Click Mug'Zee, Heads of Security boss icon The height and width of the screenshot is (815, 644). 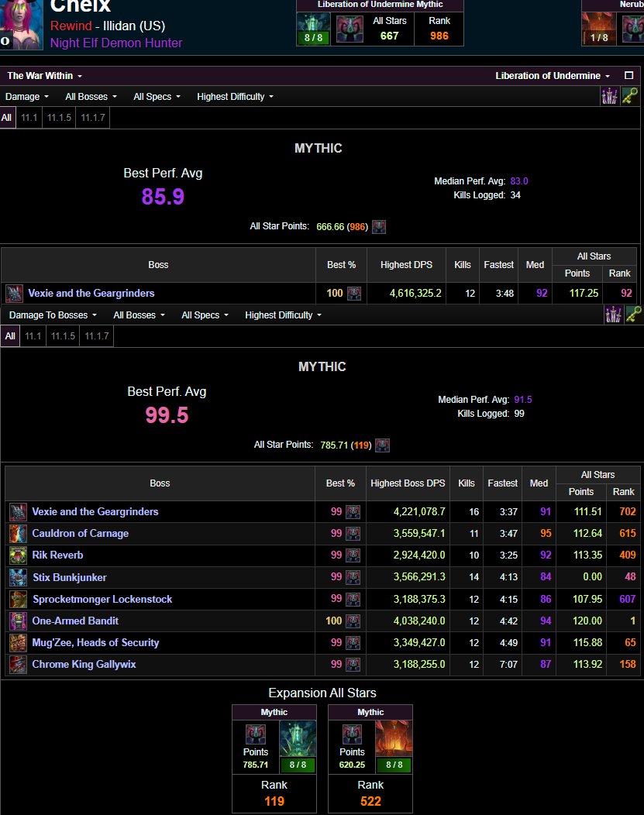18,643
